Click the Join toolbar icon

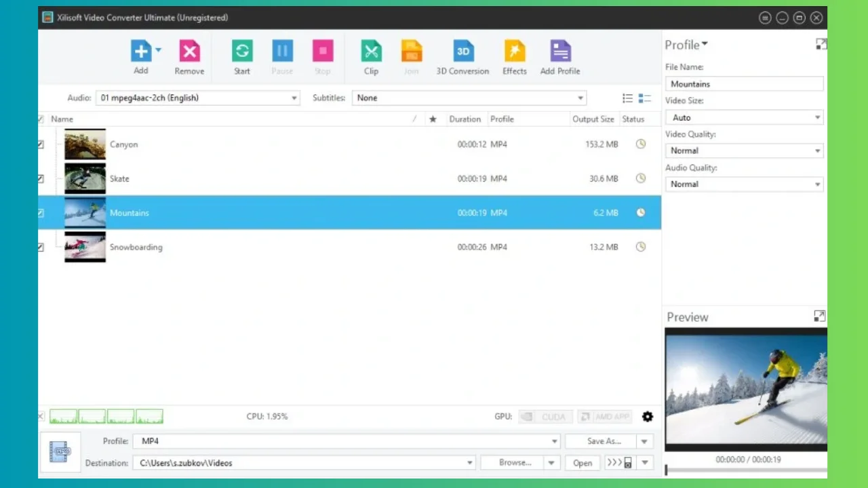(x=412, y=51)
